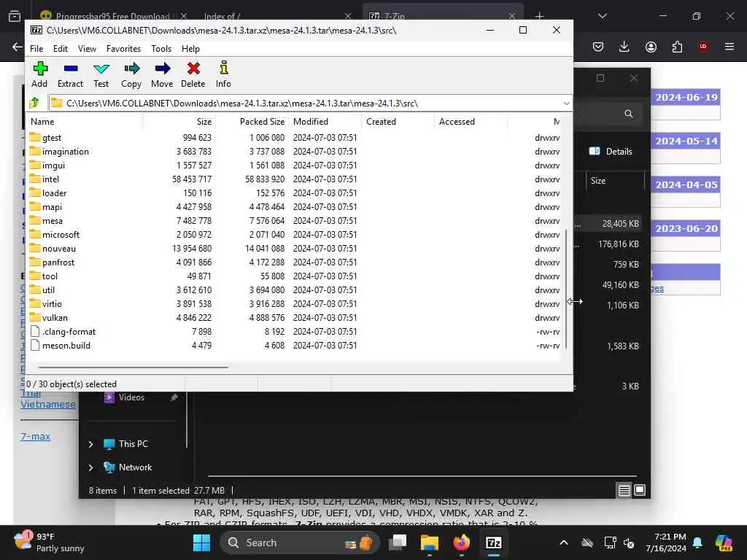The height and width of the screenshot is (560, 747).
Task: Click the browser back arrow
Action: 18,47
